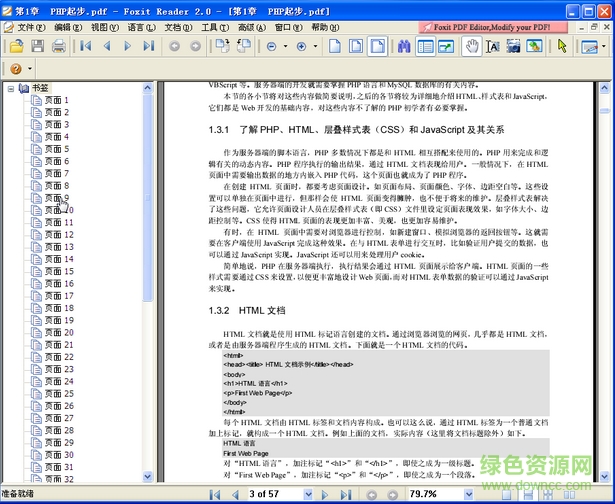This screenshot has width=615, height=504.
Task: Go to first page in status bar
Action: coord(215,494)
